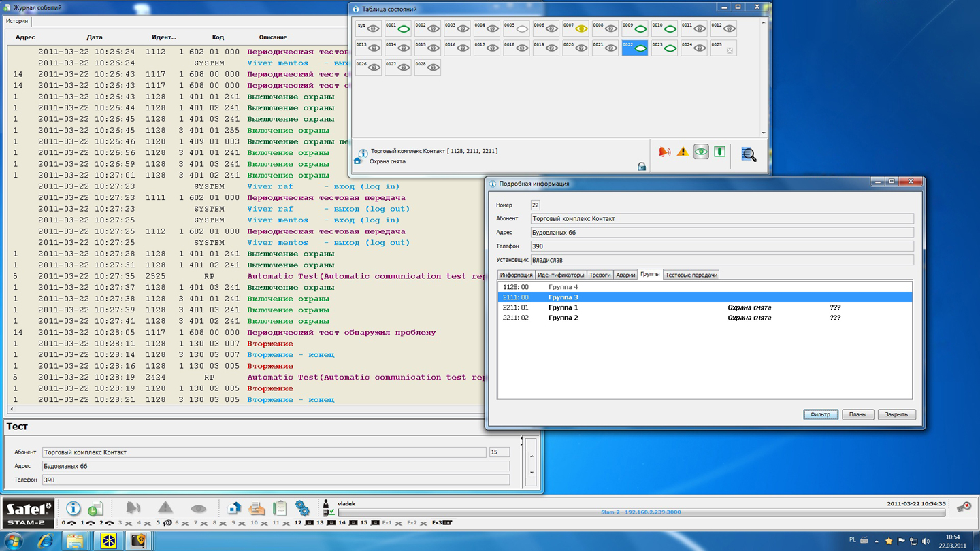The image size is (980, 551).
Task: Select the Группа 1 row in list
Action: pyautogui.click(x=563, y=307)
